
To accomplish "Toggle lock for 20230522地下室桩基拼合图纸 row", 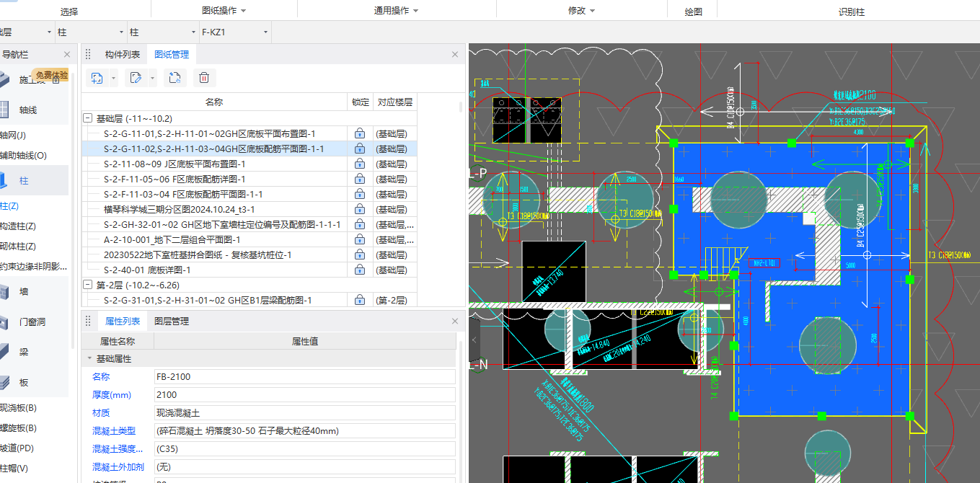I will click(x=359, y=254).
